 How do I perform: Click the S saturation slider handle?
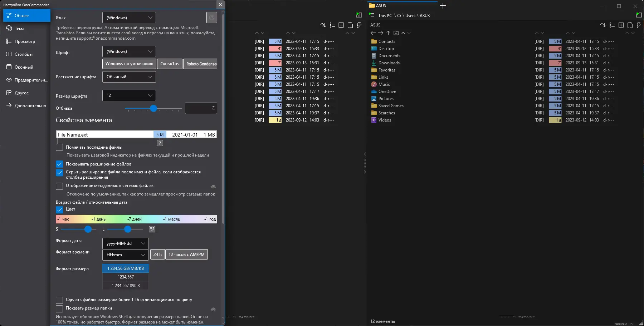coord(88,229)
